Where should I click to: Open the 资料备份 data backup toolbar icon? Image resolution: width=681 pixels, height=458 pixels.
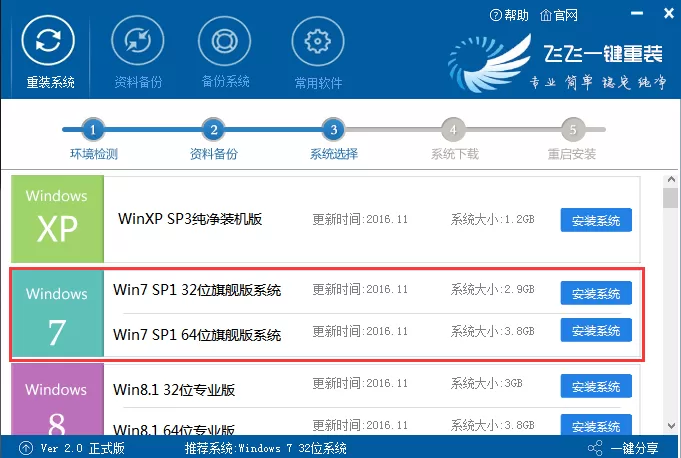[x=138, y=40]
